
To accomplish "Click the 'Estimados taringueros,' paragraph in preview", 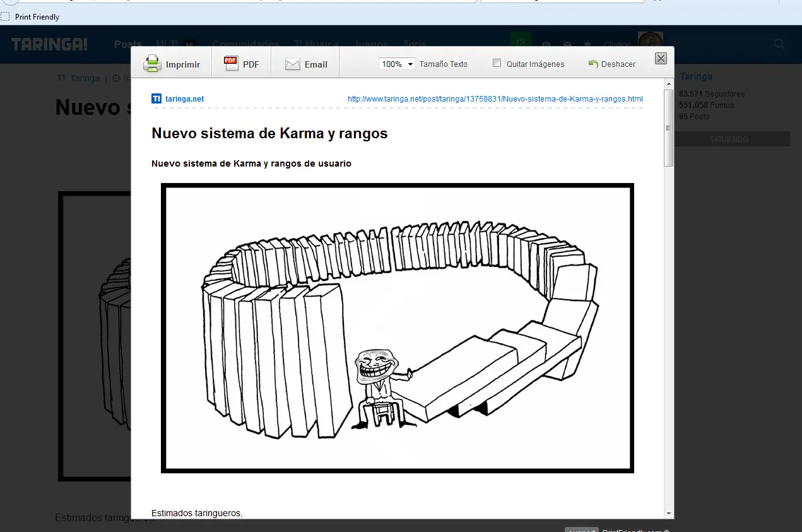I will point(197,513).
